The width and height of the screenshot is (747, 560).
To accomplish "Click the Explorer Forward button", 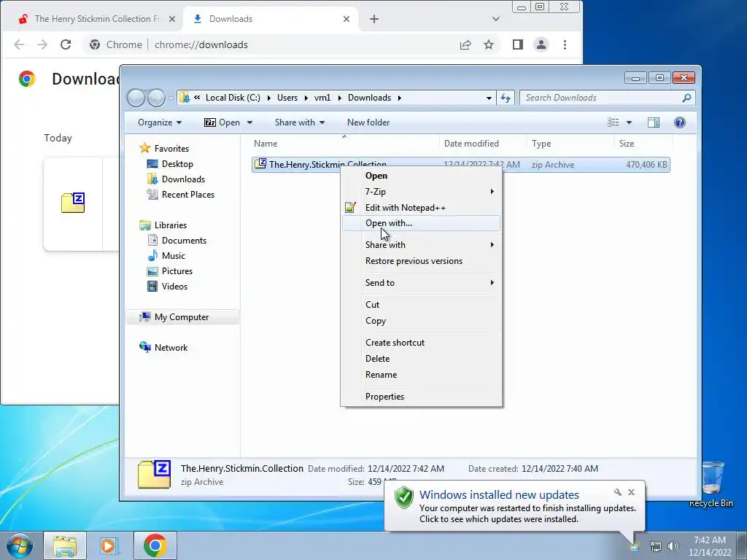I will [x=156, y=98].
